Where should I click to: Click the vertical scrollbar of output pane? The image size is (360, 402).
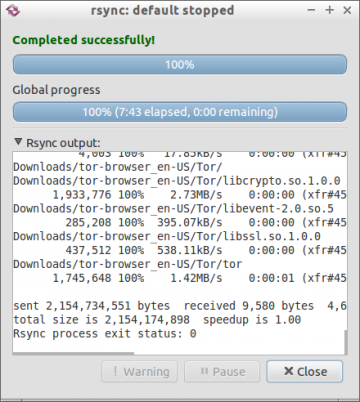[x=345, y=342]
